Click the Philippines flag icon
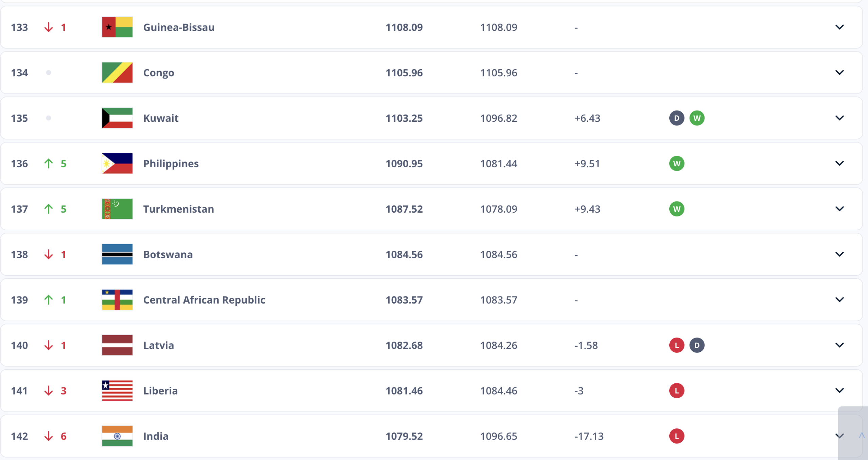 [117, 164]
